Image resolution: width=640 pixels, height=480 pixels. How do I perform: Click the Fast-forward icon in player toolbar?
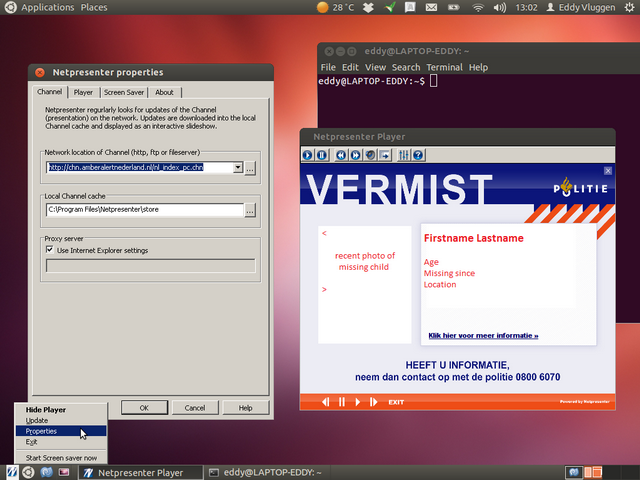(x=356, y=155)
